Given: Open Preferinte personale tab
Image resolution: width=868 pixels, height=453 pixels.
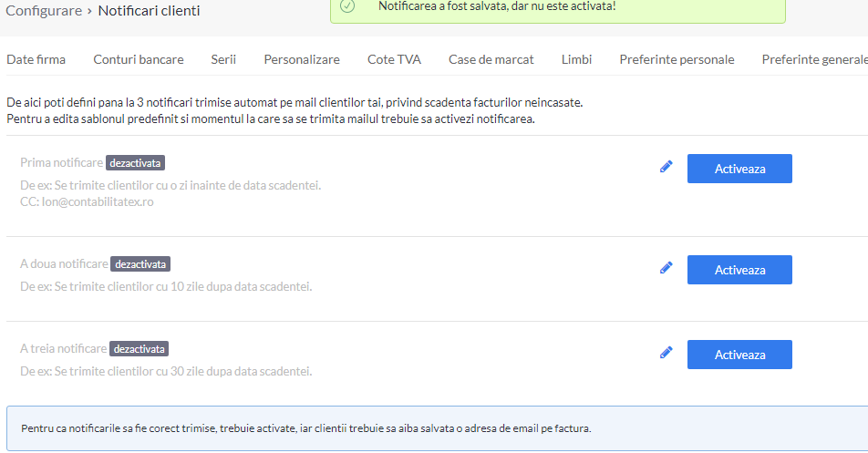Looking at the screenshot, I should pyautogui.click(x=677, y=60).
